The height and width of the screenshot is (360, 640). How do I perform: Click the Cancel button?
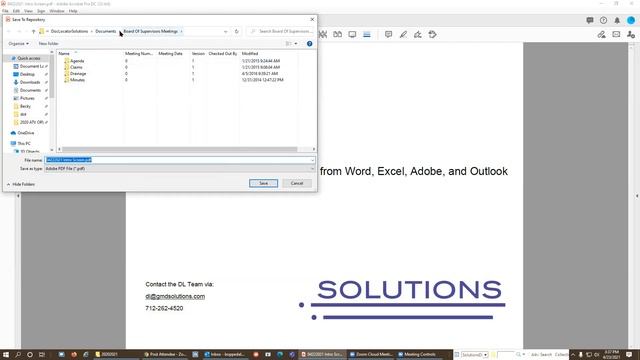point(297,183)
